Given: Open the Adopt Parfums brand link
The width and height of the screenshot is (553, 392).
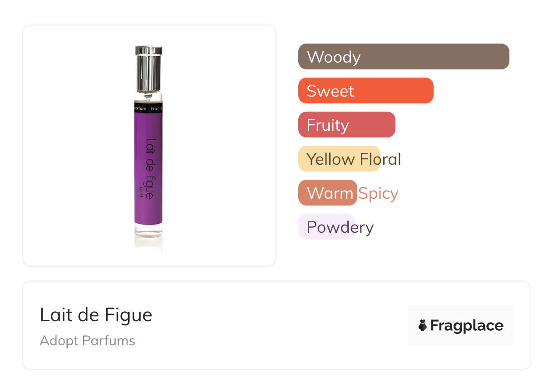Looking at the screenshot, I should (x=87, y=341).
